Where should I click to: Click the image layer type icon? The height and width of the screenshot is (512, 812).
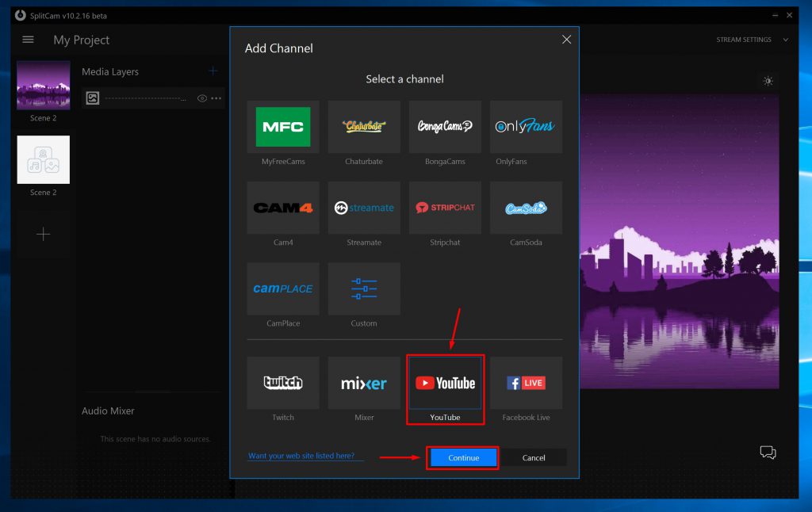click(x=93, y=97)
